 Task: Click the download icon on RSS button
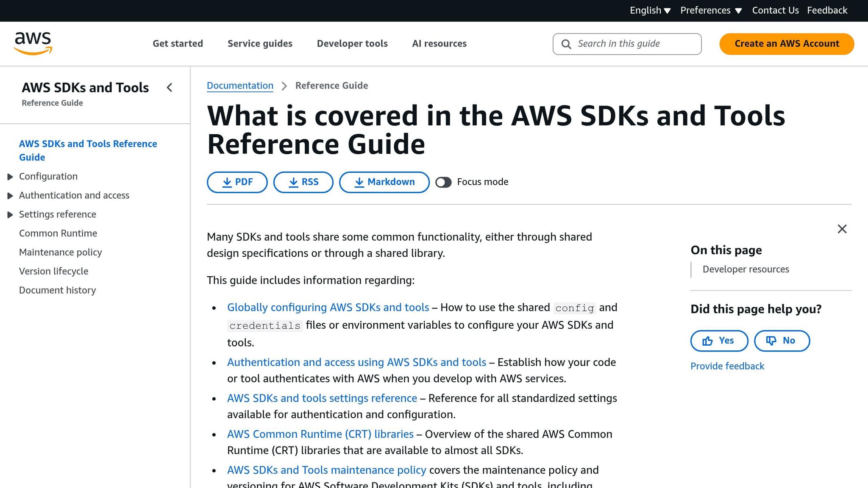293,182
